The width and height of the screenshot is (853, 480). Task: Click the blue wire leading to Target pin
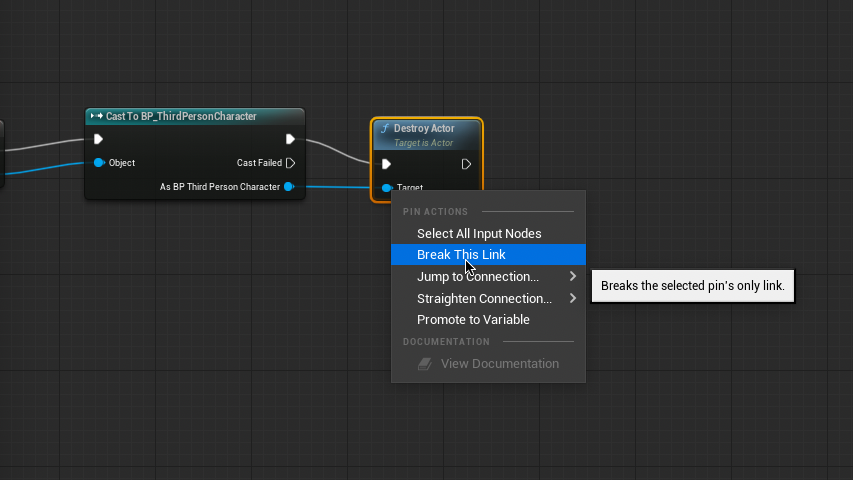tap(335, 186)
